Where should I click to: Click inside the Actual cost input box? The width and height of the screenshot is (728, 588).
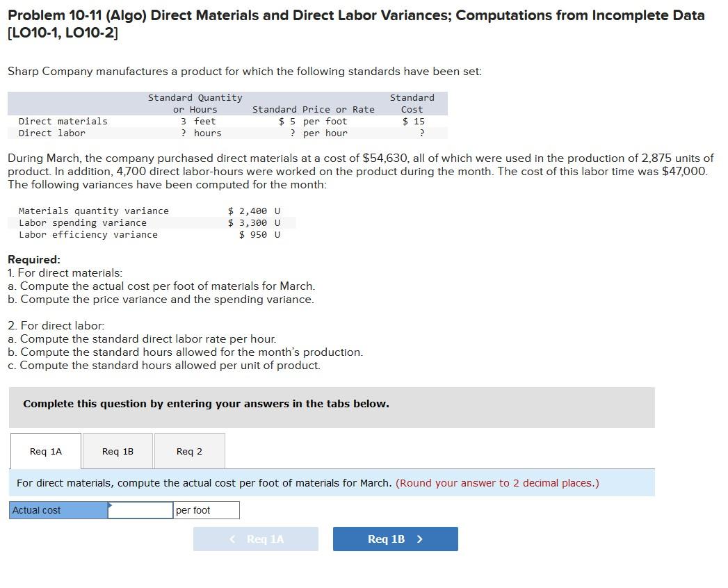pos(140,509)
